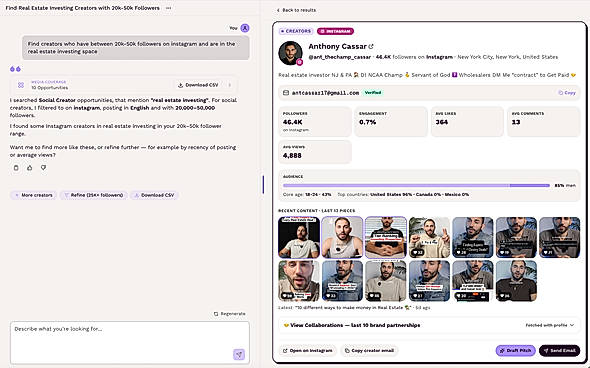Open the black t-shirt thumbnail with 26 likes
Screen dimensions: 590x368
(x=516, y=281)
